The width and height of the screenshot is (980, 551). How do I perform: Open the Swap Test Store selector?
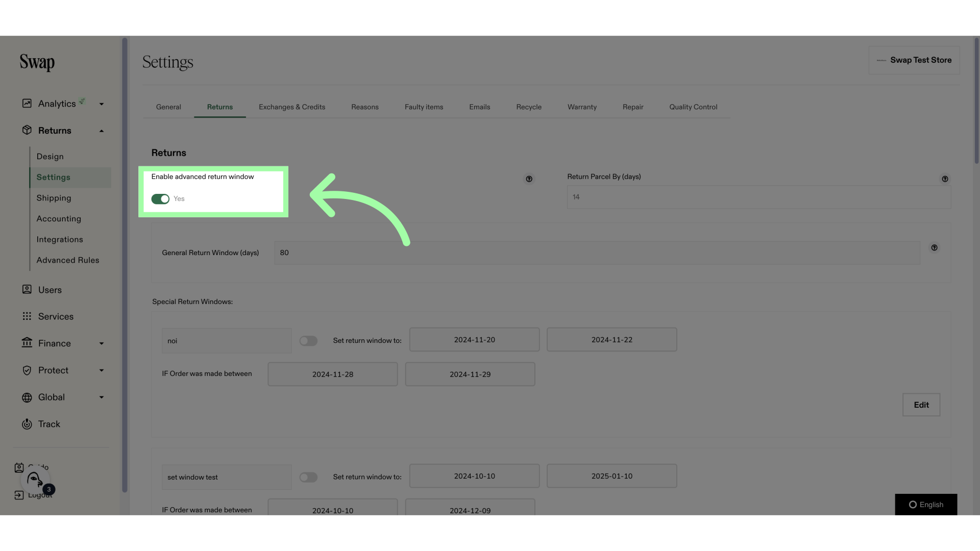[914, 60]
